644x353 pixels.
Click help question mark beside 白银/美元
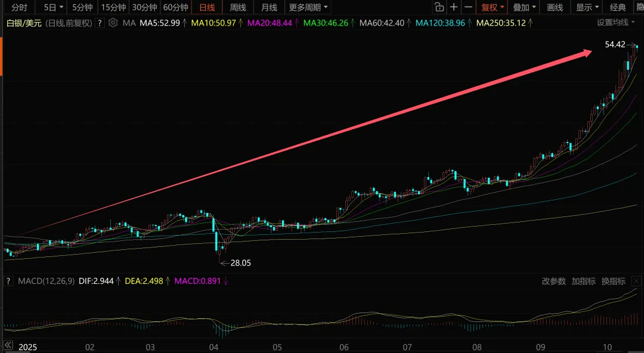pyautogui.click(x=100, y=23)
